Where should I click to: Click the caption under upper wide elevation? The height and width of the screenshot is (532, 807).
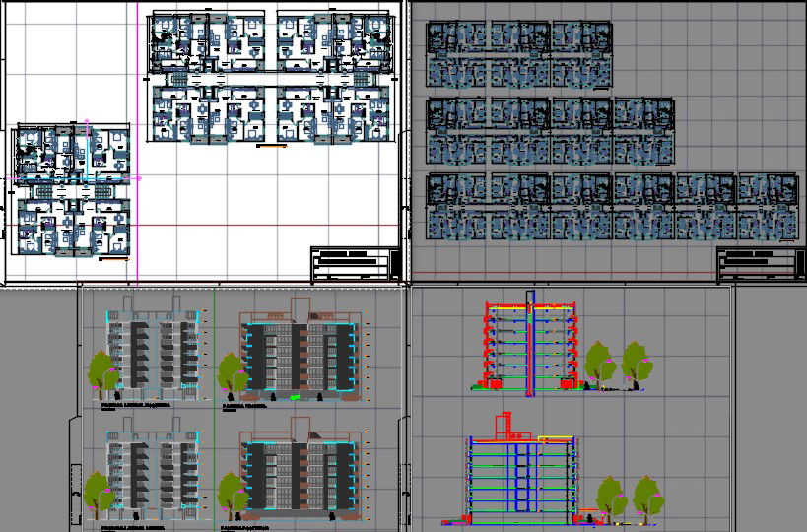coord(244,406)
